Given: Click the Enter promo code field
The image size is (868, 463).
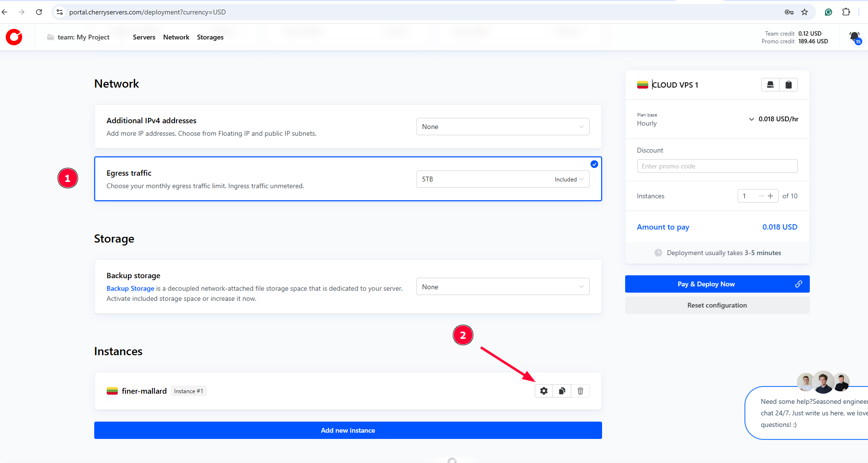Looking at the screenshot, I should [717, 166].
